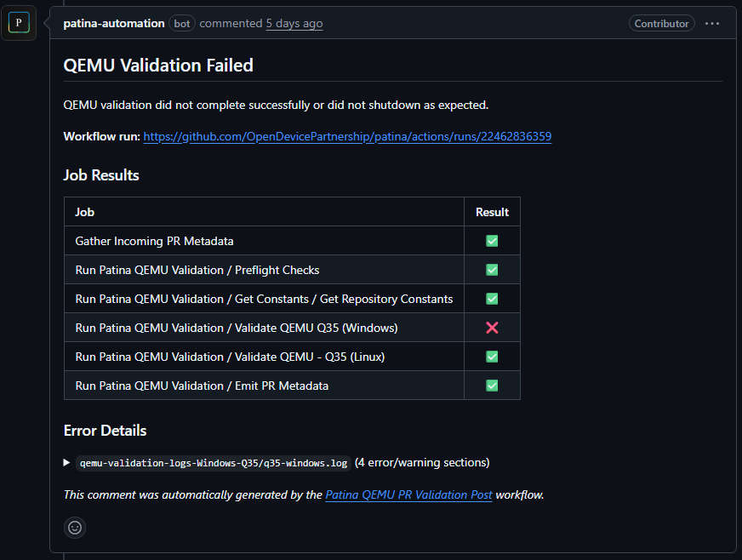Click the Job column header in results table

click(x=88, y=211)
